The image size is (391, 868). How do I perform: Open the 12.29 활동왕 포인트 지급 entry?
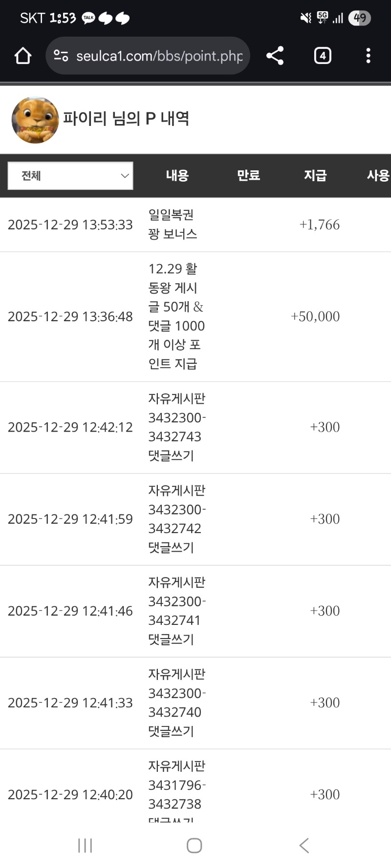[176, 316]
